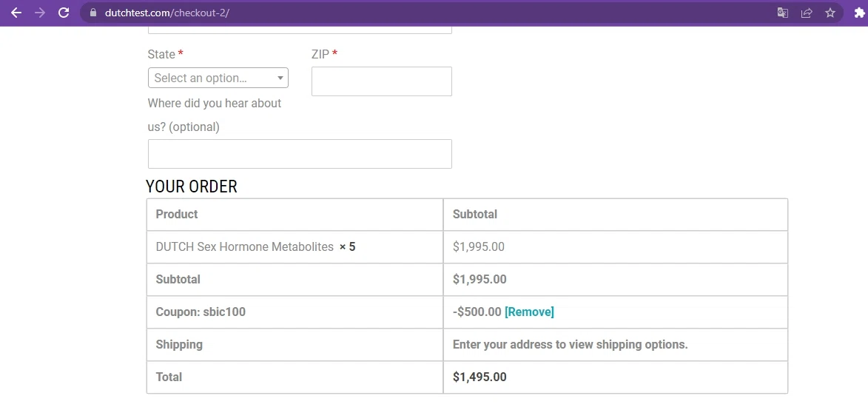
Task: Select the 'YOUR ORDER' heading
Action: coord(192,186)
